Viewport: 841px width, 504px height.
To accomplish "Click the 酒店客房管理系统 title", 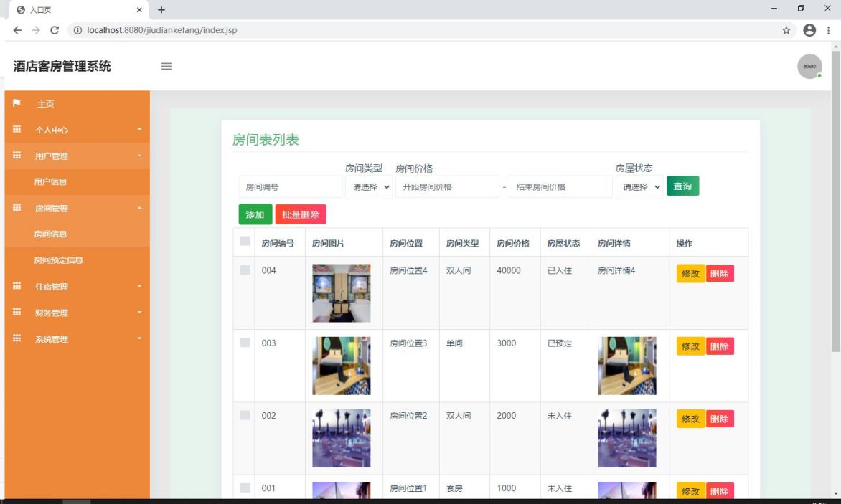I will coord(62,67).
